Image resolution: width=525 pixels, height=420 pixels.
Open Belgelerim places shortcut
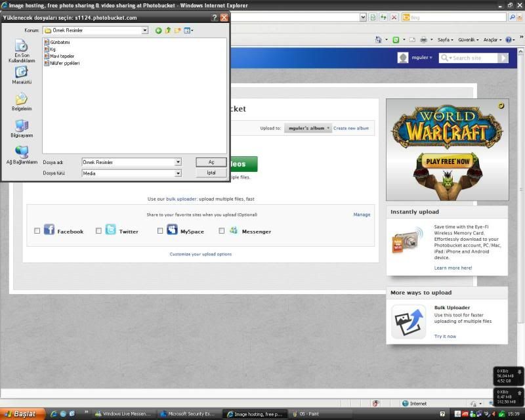click(22, 102)
